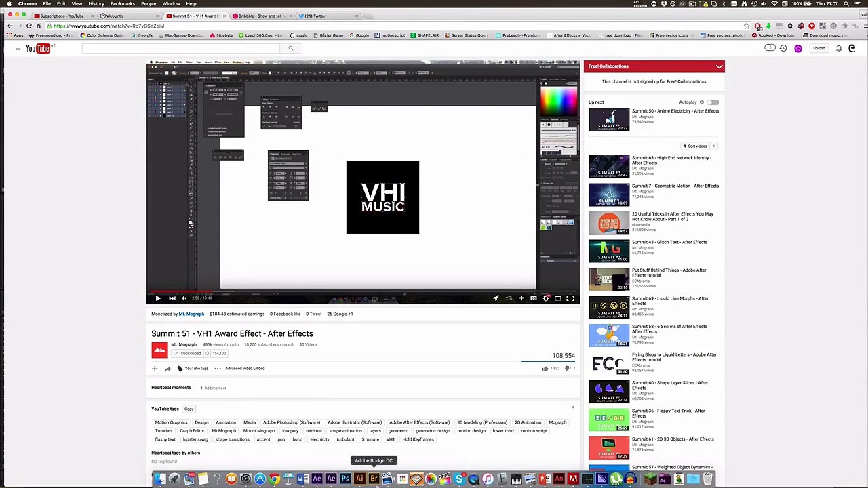Image resolution: width=868 pixels, height=488 pixels.
Task: Click the purple account avatar icon
Action: [798, 48]
